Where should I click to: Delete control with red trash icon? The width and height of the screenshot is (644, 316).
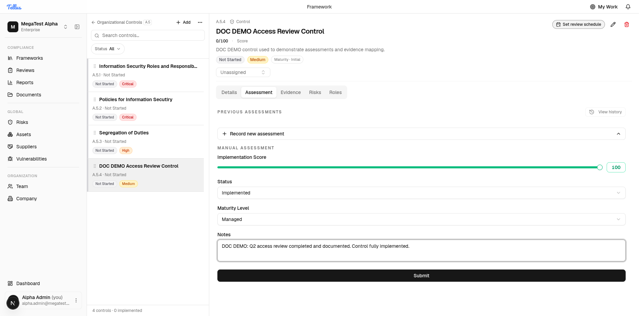627,24
